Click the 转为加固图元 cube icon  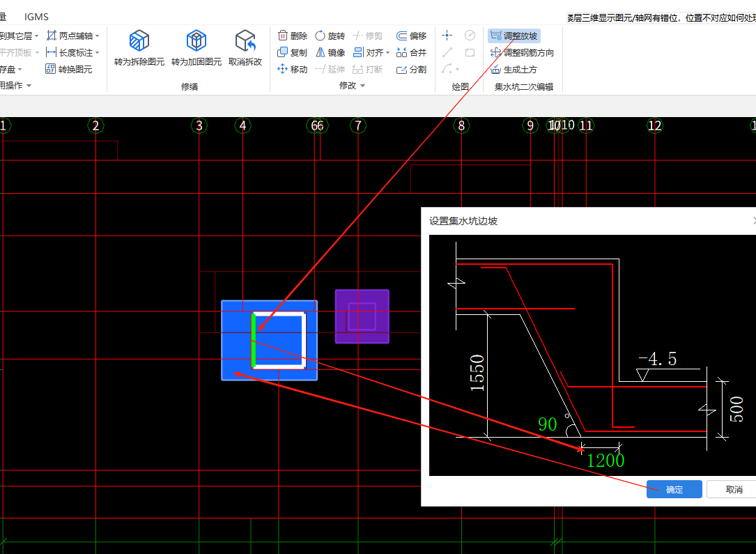pyautogui.click(x=196, y=40)
